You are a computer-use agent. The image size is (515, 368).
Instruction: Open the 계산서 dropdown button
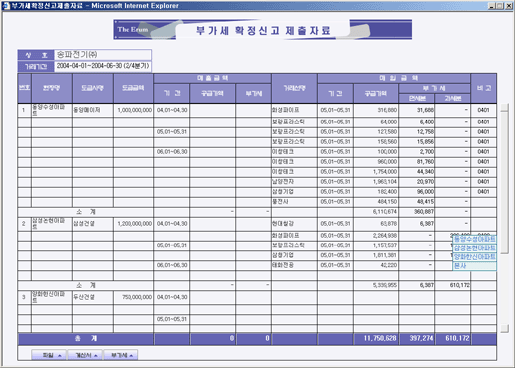tap(85, 355)
